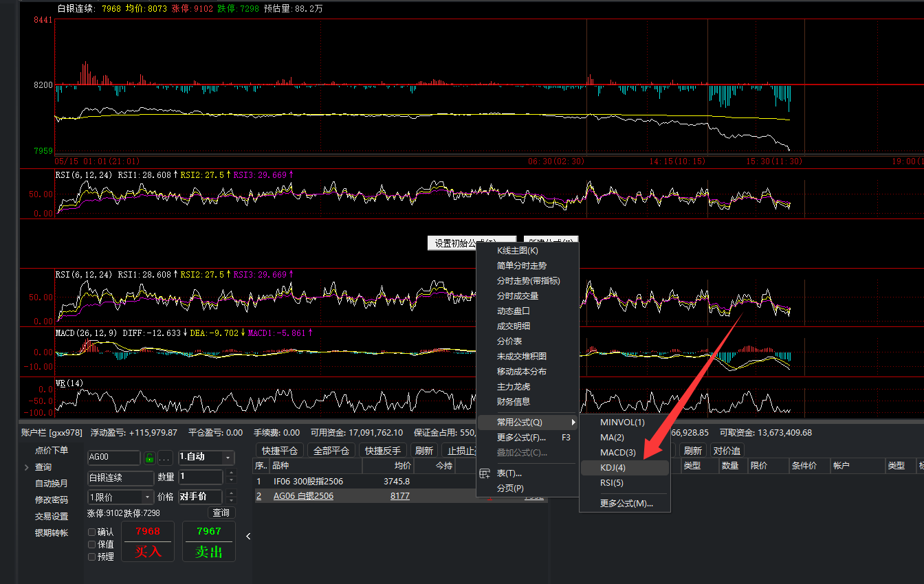Image resolution: width=924 pixels, height=584 pixels.
Task: Open the contract browse '...' button
Action: click(x=165, y=458)
